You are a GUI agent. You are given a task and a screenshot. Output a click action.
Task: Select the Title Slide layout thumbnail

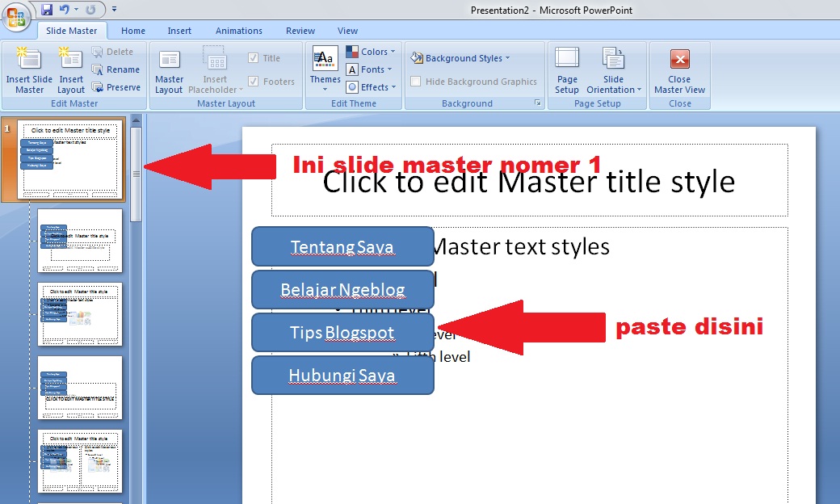coord(80,241)
